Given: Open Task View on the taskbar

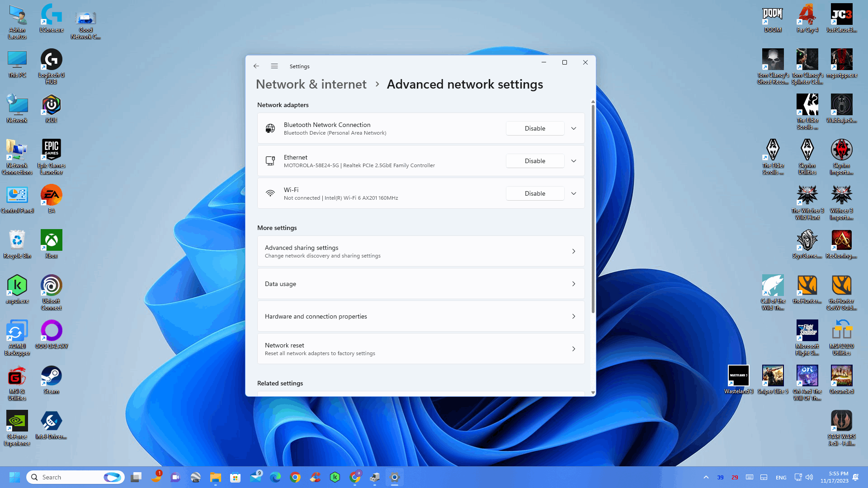Looking at the screenshot, I should click(136, 477).
